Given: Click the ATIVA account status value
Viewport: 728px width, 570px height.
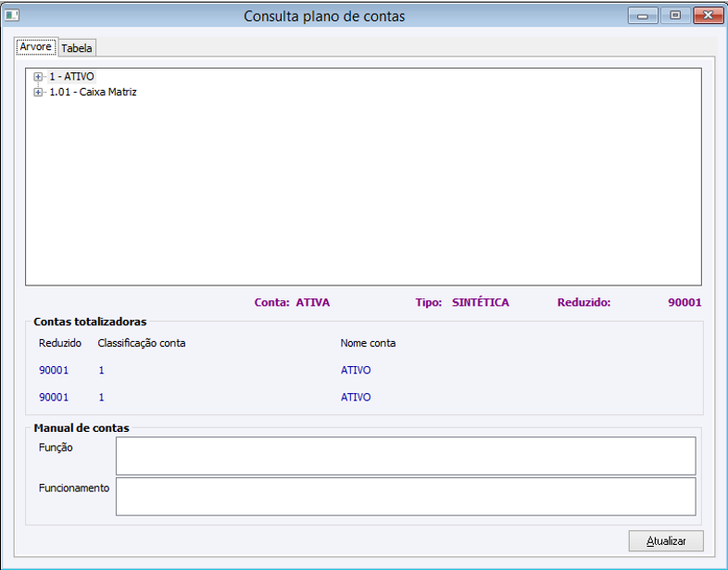Looking at the screenshot, I should tap(313, 302).
